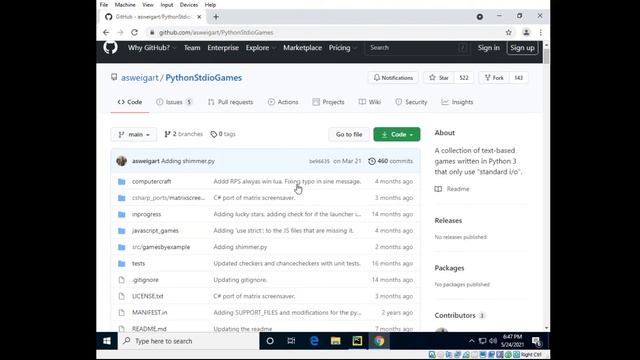Expand the Why GitHub? menu
Image resolution: width=640 pixels, height=360 pixels.
coord(152,48)
